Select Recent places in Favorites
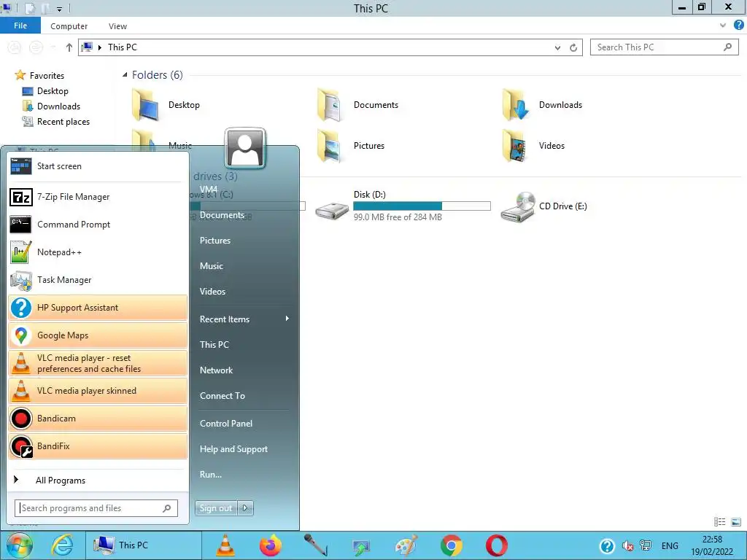747x560 pixels. click(56, 122)
